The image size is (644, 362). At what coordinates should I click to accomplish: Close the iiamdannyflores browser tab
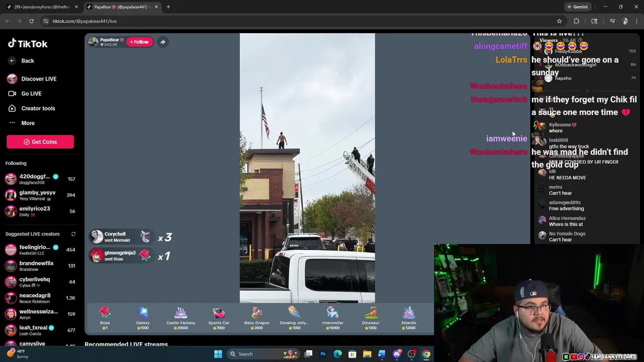click(x=76, y=7)
